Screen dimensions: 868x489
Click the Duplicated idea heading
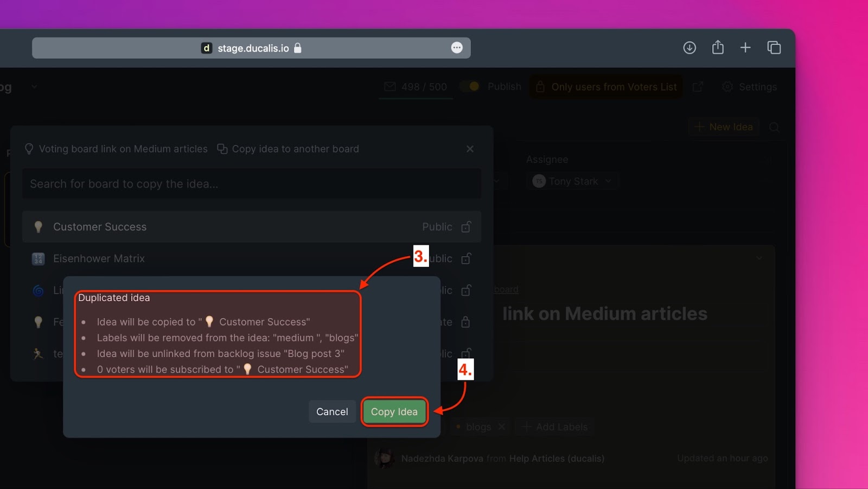pos(114,298)
